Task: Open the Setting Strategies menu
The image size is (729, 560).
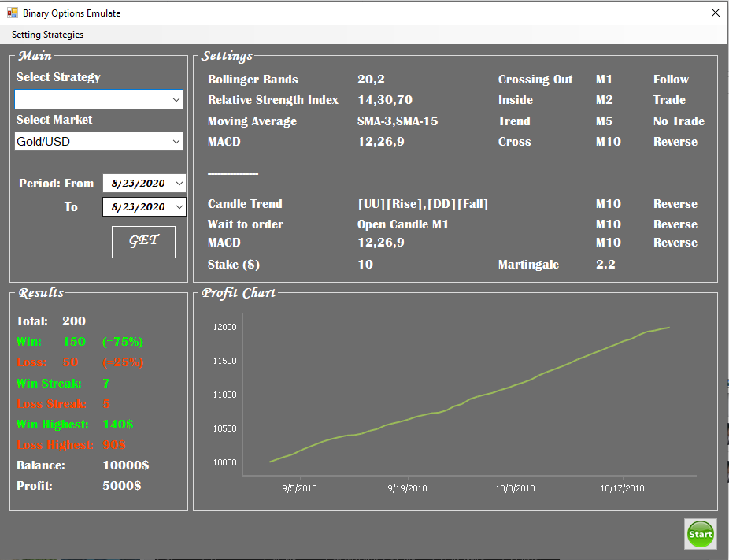Action: coord(47,35)
